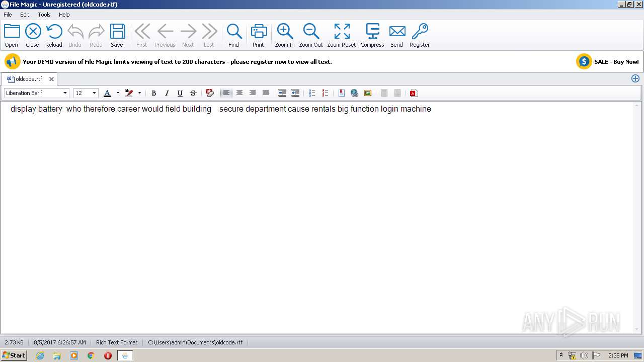644x362 pixels.
Task: Go to First page
Action: click(142, 35)
